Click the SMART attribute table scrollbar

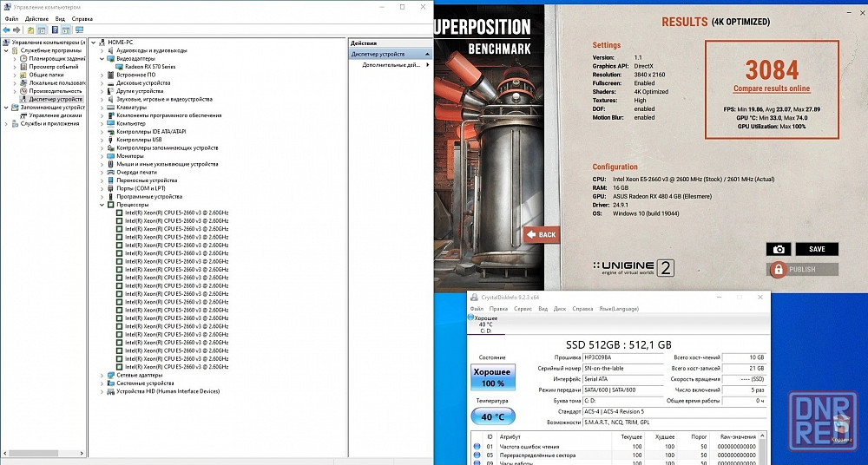pyautogui.click(x=762, y=449)
